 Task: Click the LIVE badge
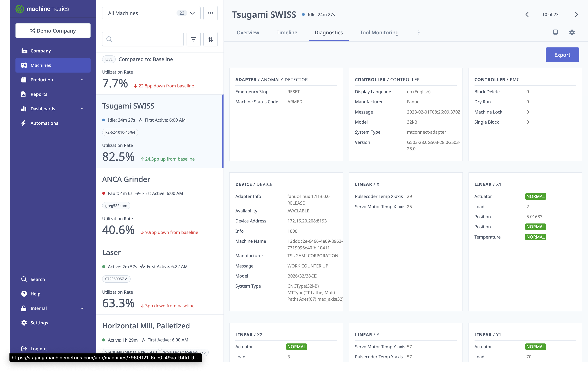click(109, 59)
